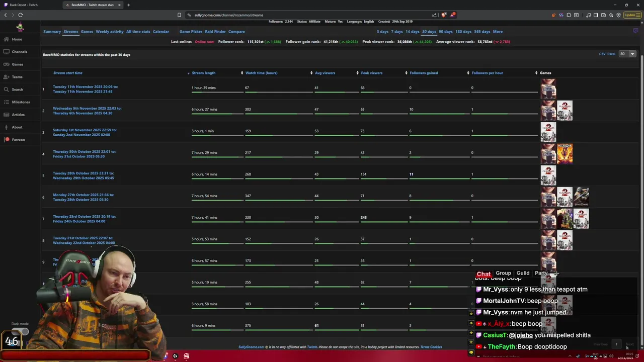Open the Terms Cookies footer link
The image size is (644, 362).
(x=431, y=347)
